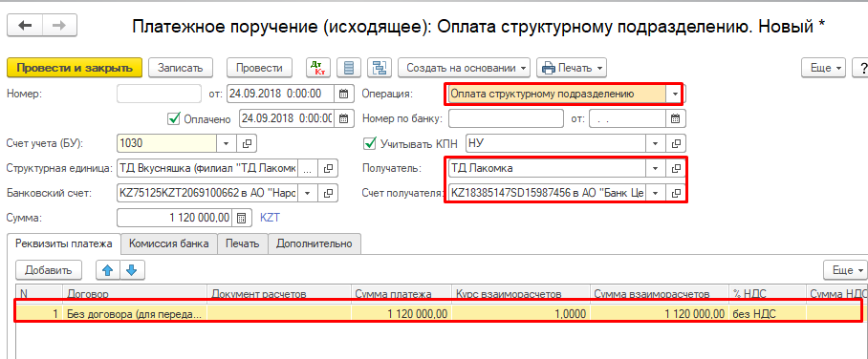868x359 pixels.
Task: Toggle the Учитывать КПН checkbox
Action: [x=369, y=143]
